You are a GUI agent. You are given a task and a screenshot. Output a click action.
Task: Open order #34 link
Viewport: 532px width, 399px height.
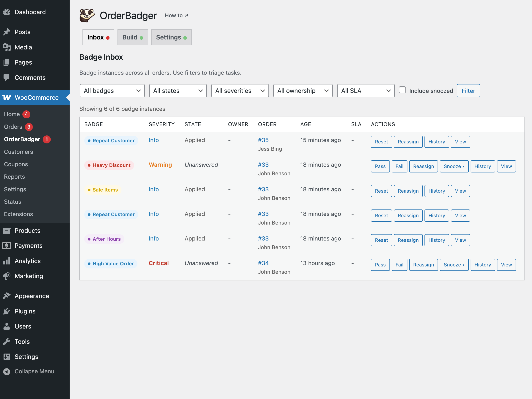coord(263,263)
